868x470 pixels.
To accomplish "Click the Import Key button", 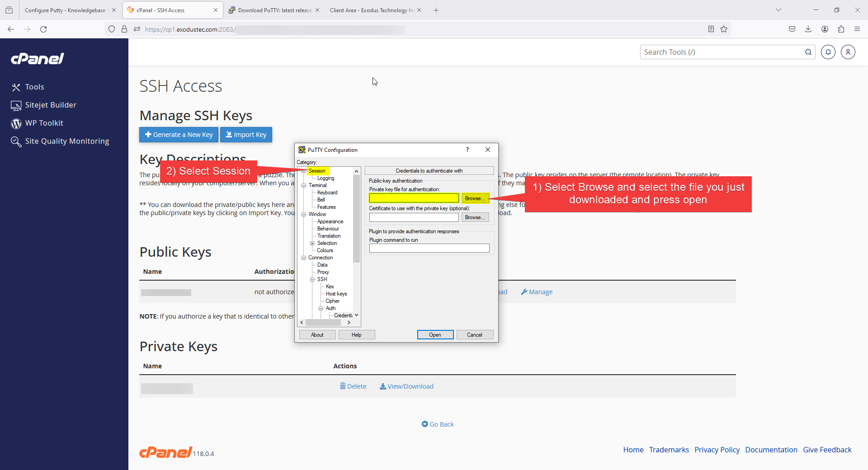I will [246, 135].
